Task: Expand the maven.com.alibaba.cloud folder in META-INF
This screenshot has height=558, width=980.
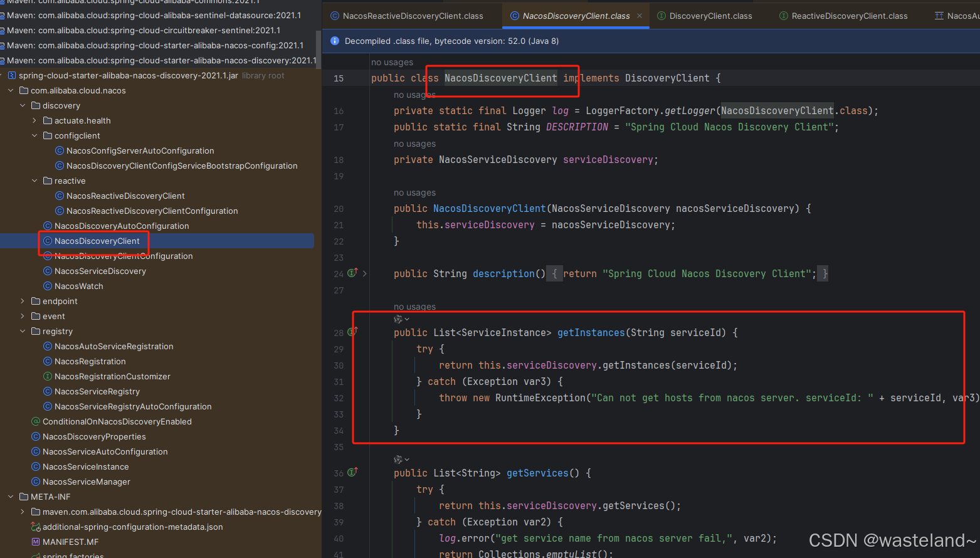Action: [x=23, y=512]
